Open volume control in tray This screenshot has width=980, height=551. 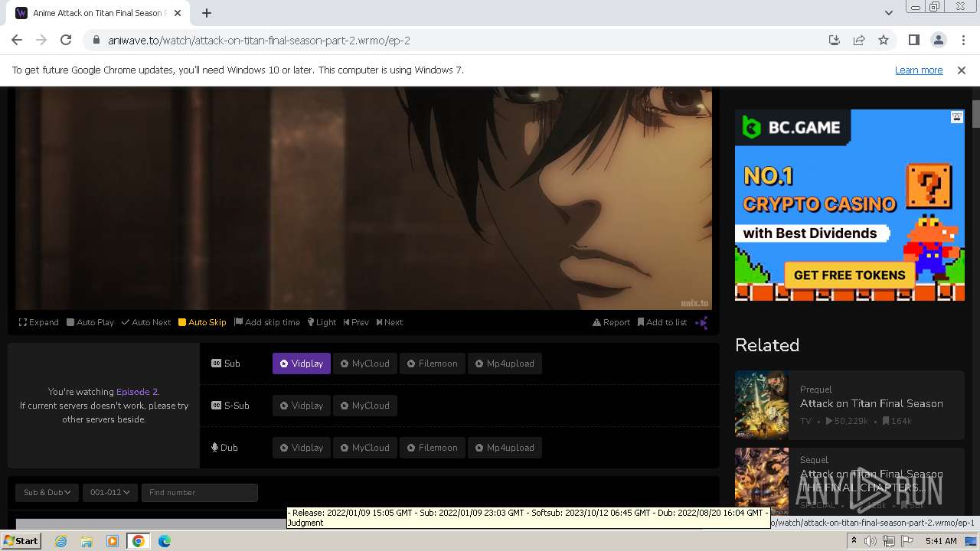pos(871,541)
